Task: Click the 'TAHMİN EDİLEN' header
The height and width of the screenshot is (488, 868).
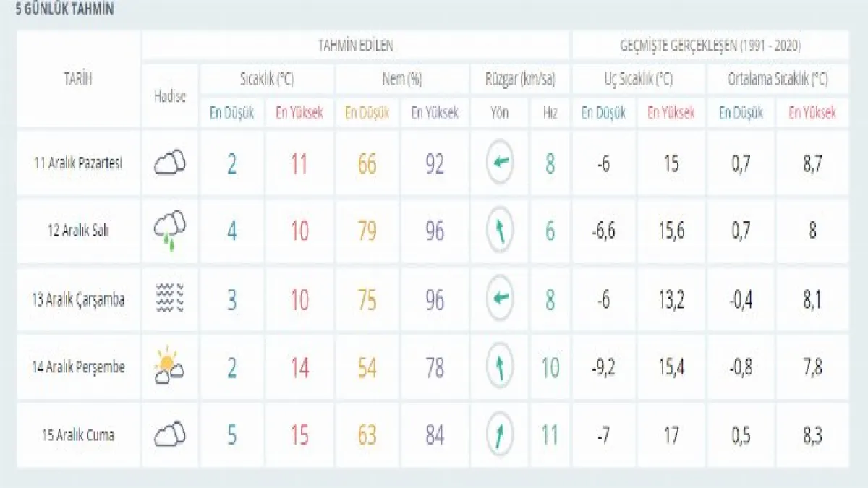Action: point(356,46)
